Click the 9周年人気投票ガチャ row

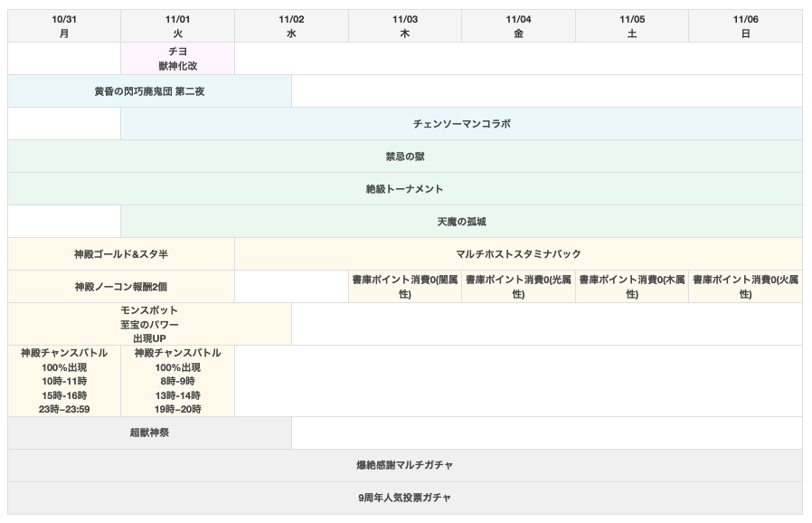tap(405, 499)
